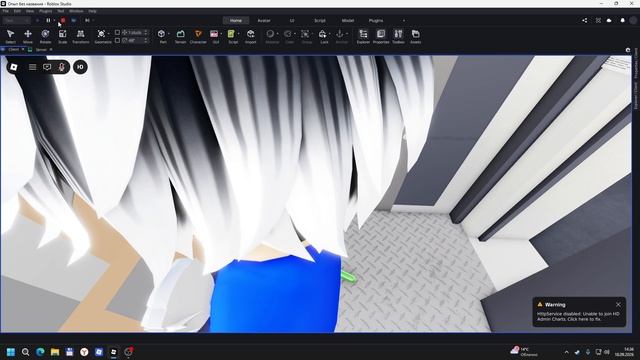
Task: Open Yandex Browser from taskbar
Action: click(84, 352)
